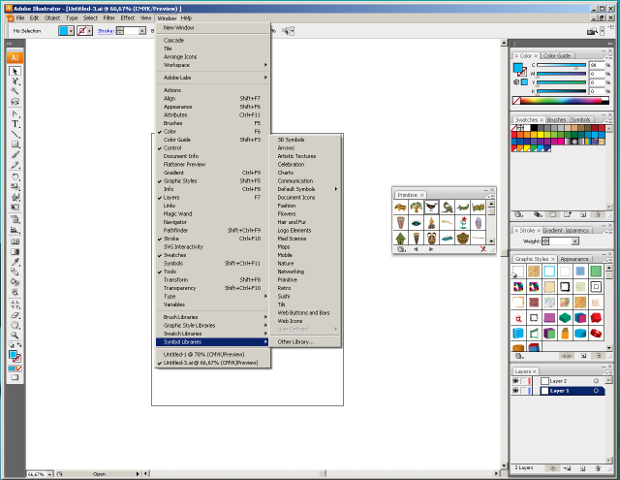
Task: Toggle the Color panel menu item
Action: tap(213, 131)
